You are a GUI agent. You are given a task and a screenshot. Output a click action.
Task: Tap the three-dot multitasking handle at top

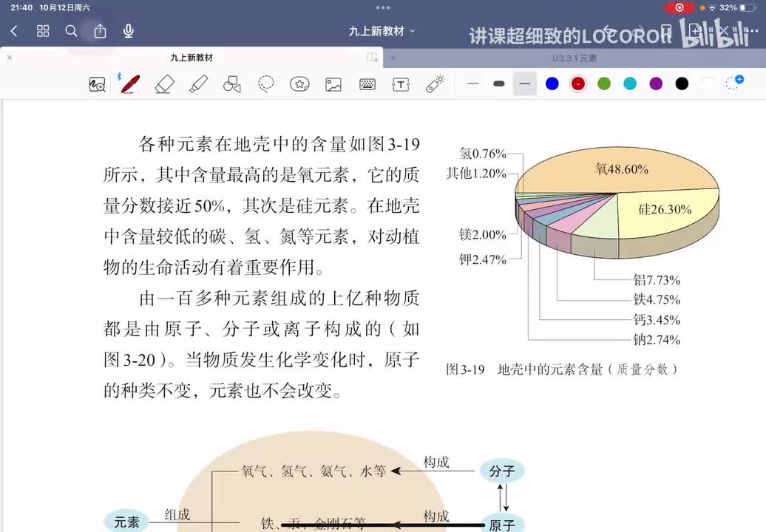coord(383,8)
